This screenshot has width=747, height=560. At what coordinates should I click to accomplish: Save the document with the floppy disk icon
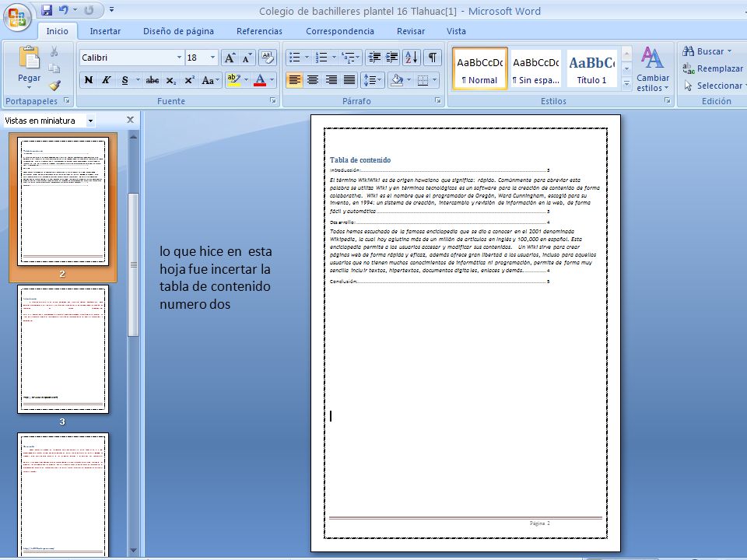point(46,10)
